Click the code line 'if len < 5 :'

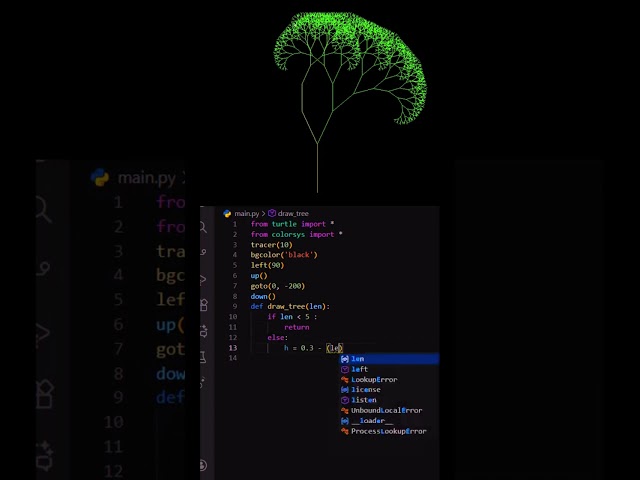point(292,317)
